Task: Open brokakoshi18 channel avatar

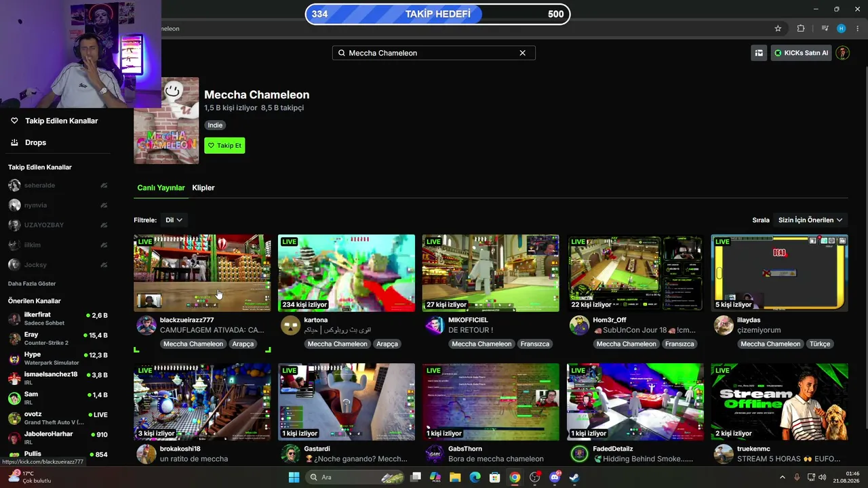Action: [146, 454]
